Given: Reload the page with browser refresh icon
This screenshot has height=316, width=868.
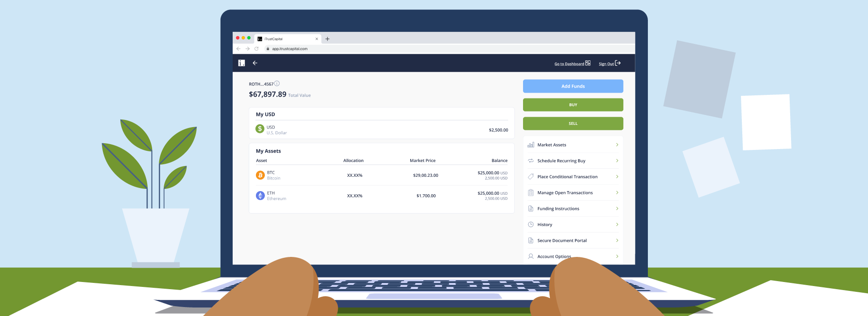Looking at the screenshot, I should (256, 49).
